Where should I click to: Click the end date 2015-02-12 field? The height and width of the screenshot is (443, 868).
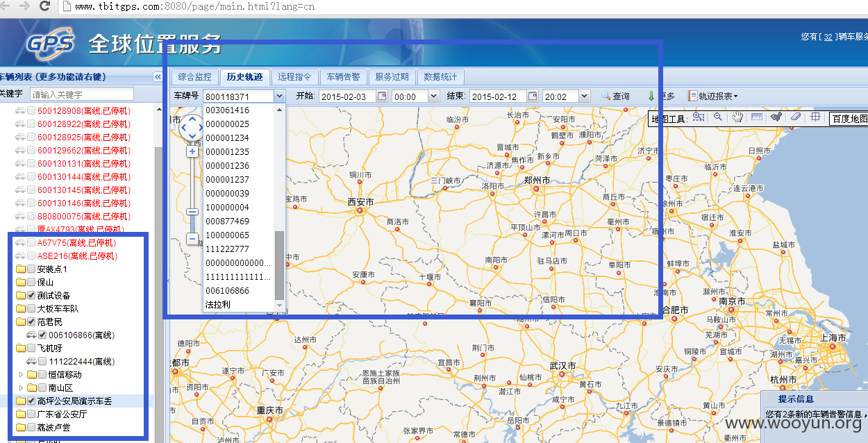(498, 96)
